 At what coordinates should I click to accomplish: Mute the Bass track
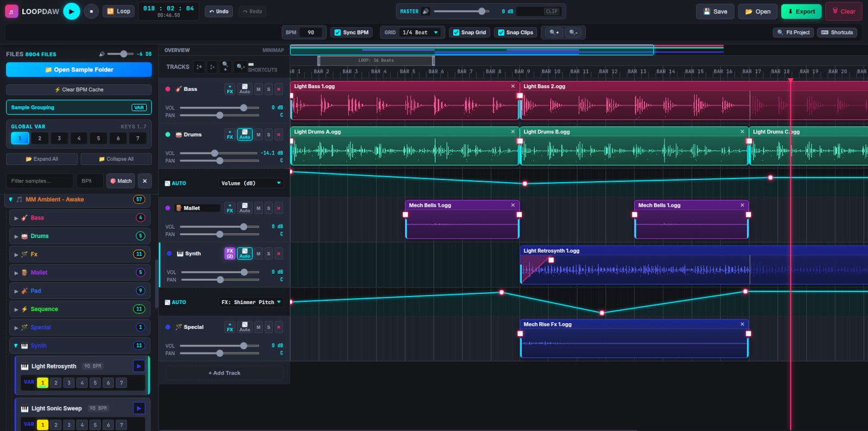click(258, 89)
